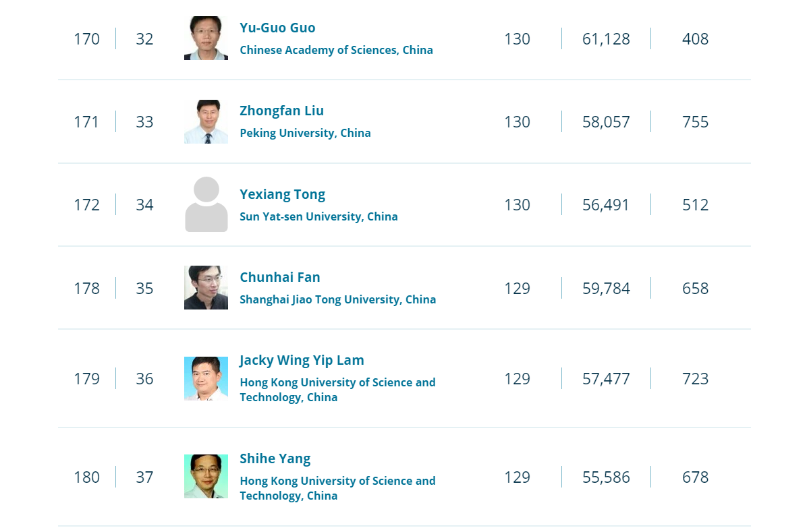Click world rank 180 in Shihe Yang row
Viewport: 807px width, 532px height.
86,477
